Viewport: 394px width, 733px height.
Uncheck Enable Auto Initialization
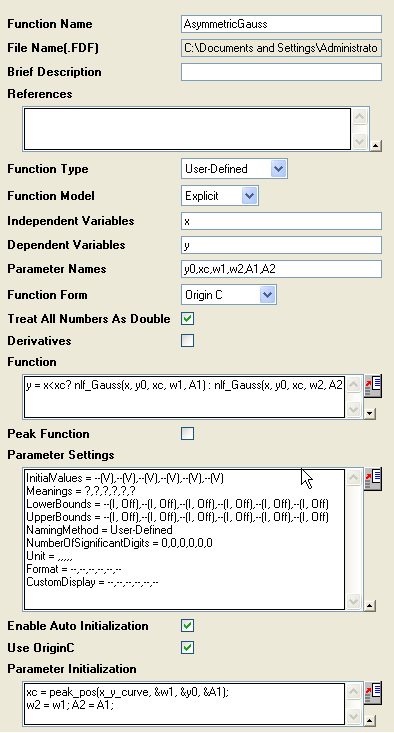tap(187, 625)
